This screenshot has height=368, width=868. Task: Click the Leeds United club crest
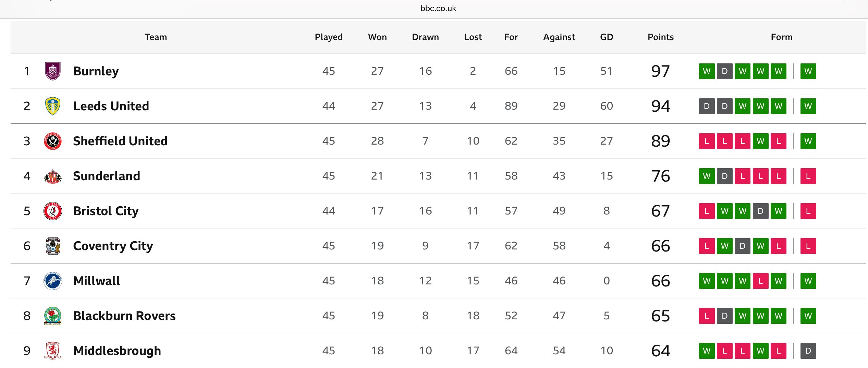point(53,106)
